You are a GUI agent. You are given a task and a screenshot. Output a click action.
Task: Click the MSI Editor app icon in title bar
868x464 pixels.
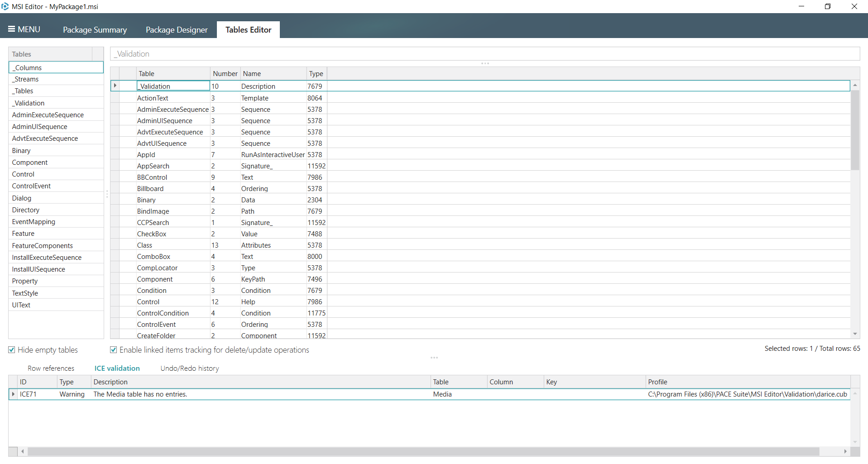[5, 6]
